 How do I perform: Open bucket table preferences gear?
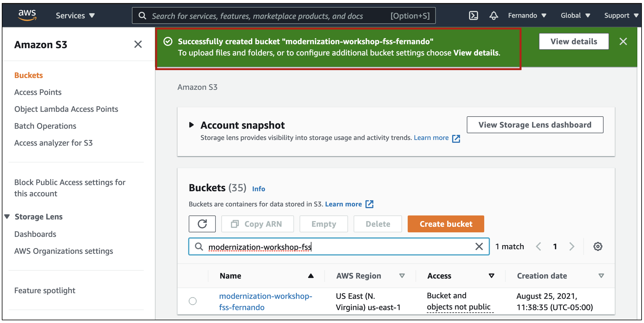598,246
